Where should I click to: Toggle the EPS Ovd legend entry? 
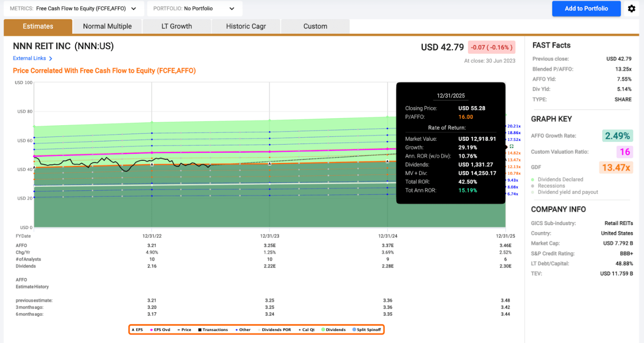point(160,330)
